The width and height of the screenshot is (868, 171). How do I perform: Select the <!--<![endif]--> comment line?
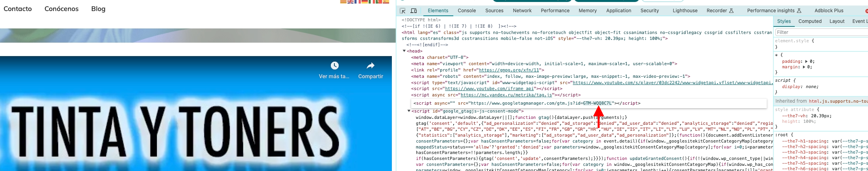point(427,45)
